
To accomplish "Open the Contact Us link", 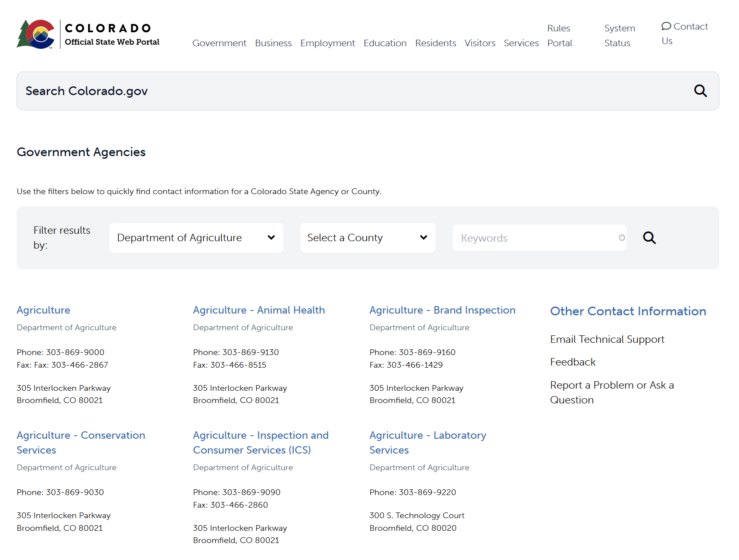I will click(684, 34).
